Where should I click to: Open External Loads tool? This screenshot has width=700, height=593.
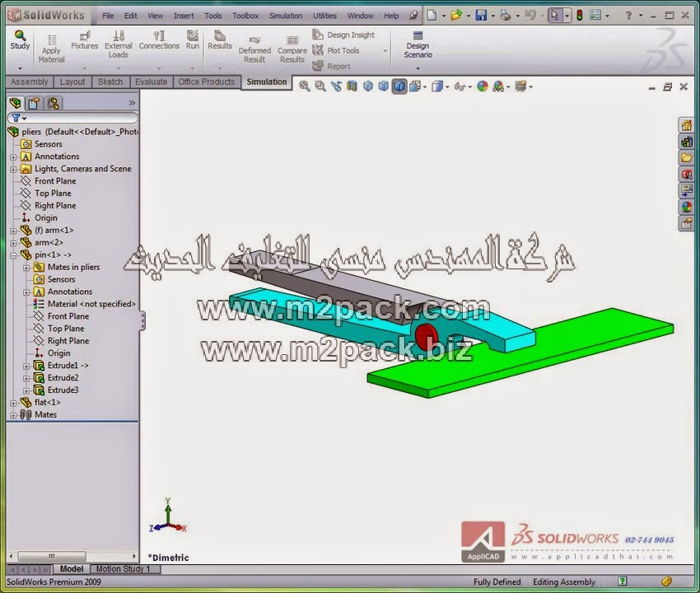click(119, 44)
